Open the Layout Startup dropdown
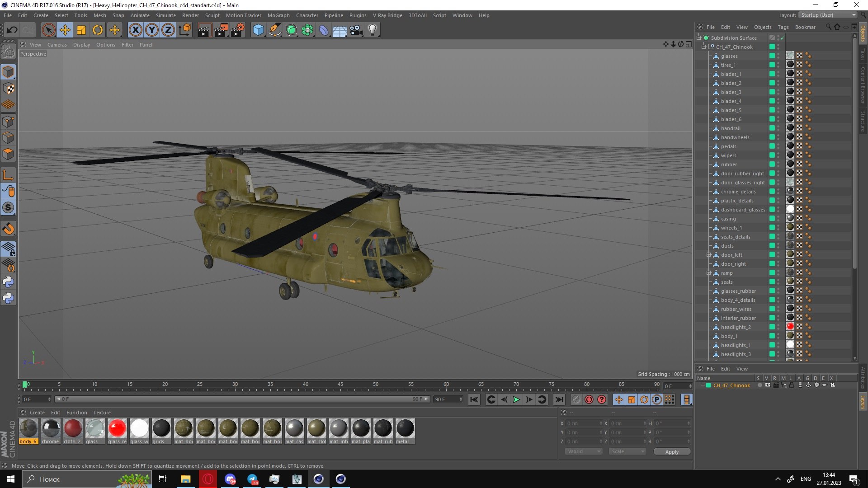This screenshot has width=868, height=488. tap(828, 15)
